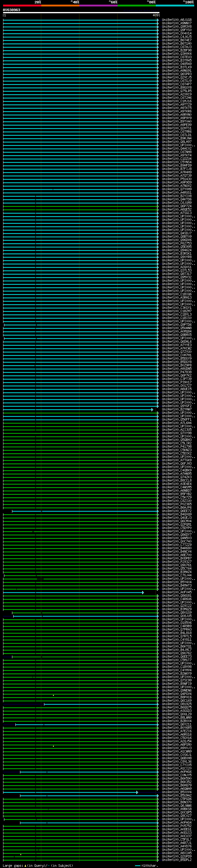Select the UniRef100_O81925 alignment bar
This screenshot has height=868, width=197.
(101, 704)
